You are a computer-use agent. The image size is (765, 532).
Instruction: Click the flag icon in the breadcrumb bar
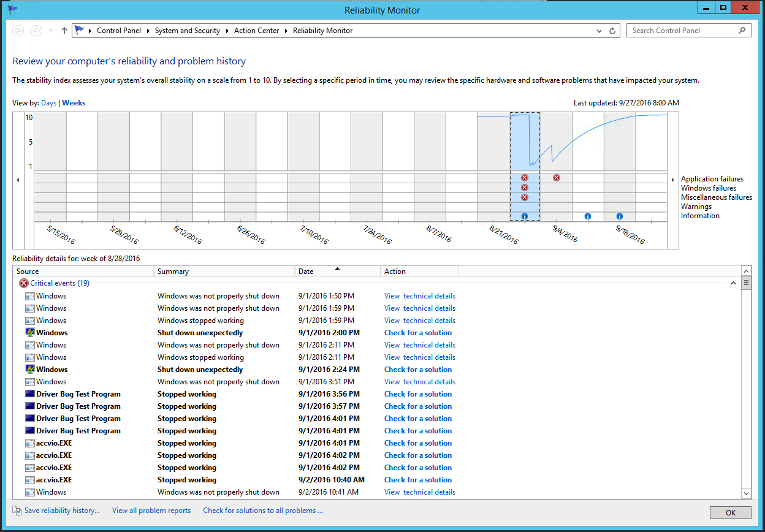80,30
